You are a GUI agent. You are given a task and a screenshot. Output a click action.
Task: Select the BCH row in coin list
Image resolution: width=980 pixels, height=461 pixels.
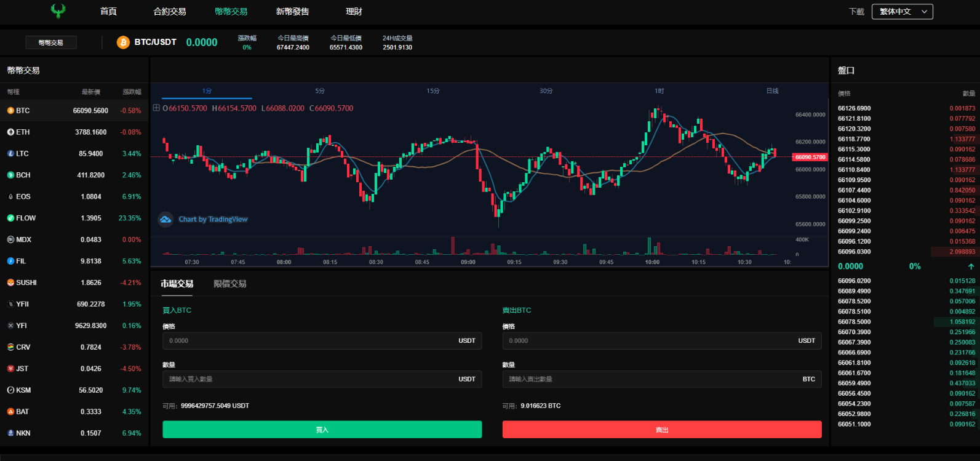pyautogui.click(x=74, y=175)
